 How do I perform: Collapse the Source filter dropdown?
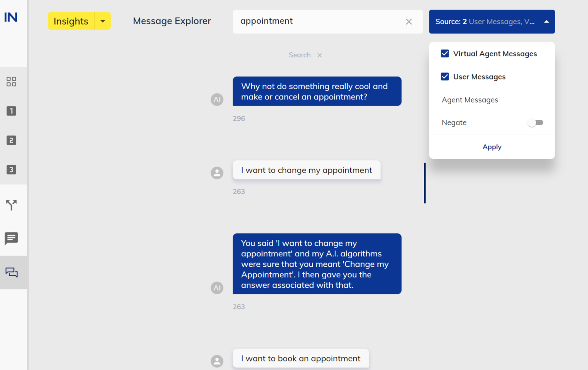[546, 22]
